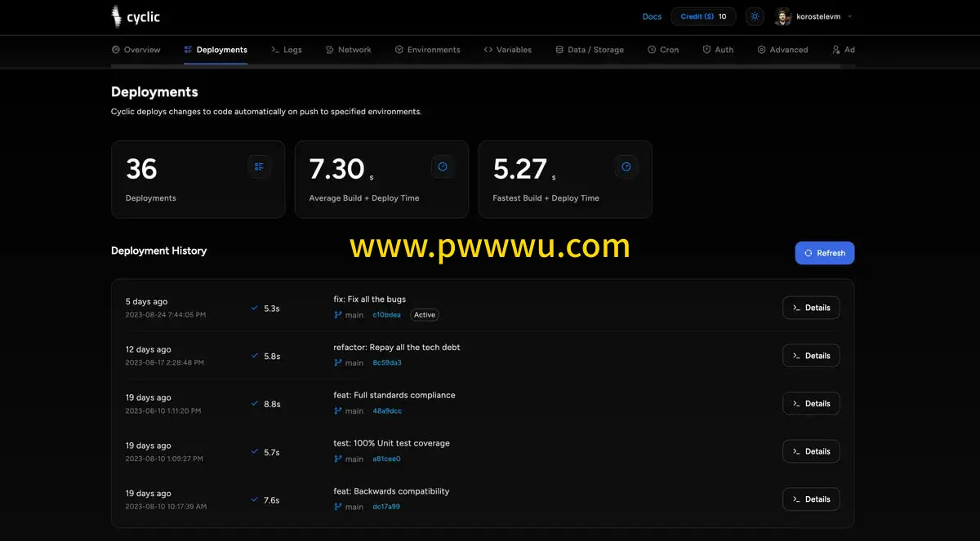Click commit hash c10bdea
This screenshot has width=980, height=541.
(x=386, y=315)
